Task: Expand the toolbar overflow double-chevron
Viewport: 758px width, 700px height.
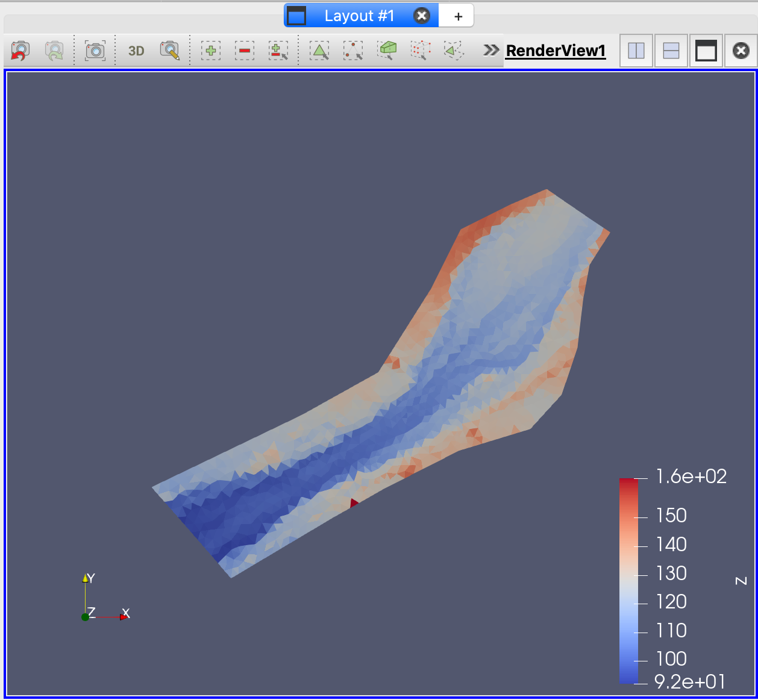Action: coord(491,50)
